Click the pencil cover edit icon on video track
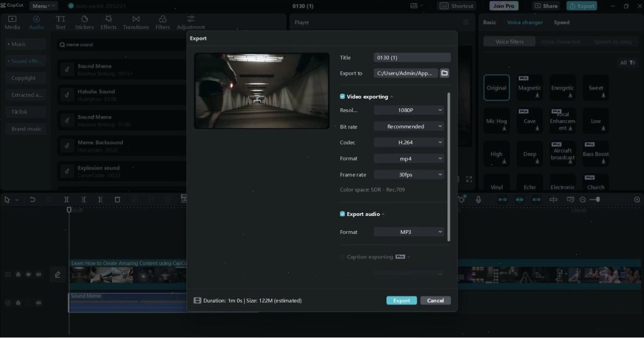 58,274
